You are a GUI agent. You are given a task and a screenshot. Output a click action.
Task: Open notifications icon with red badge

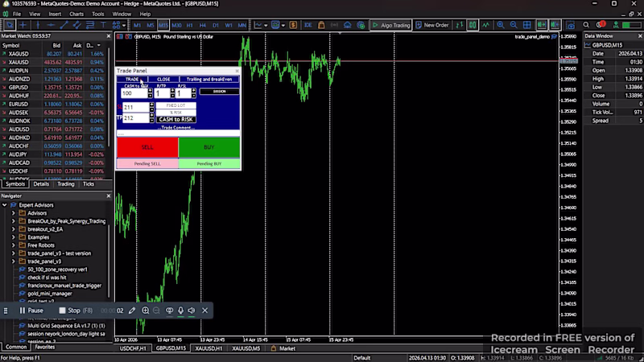point(601,25)
